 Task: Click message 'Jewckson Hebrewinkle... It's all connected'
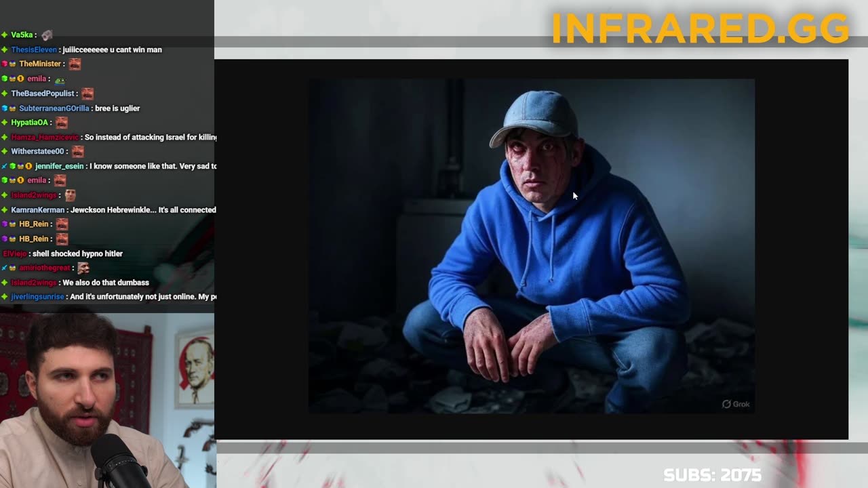143,210
